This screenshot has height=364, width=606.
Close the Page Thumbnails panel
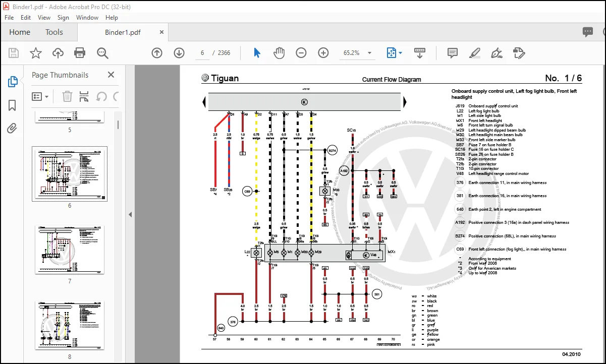tap(111, 75)
